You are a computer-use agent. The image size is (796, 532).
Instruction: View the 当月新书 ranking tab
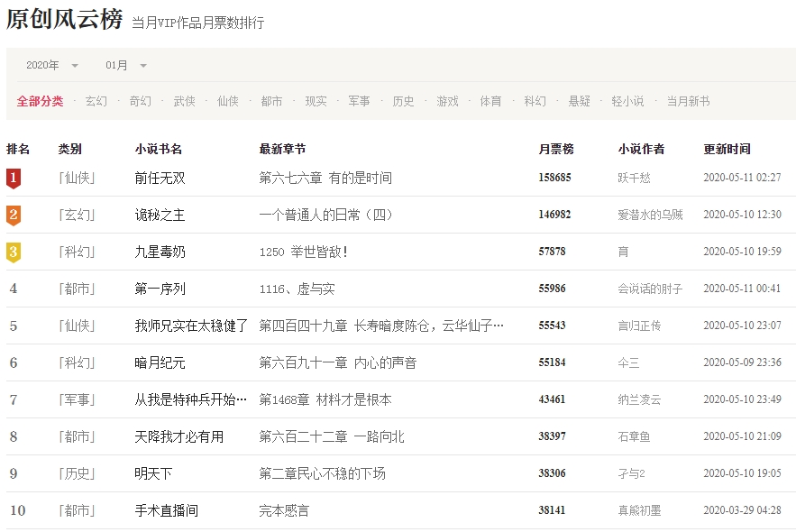pyautogui.click(x=688, y=101)
